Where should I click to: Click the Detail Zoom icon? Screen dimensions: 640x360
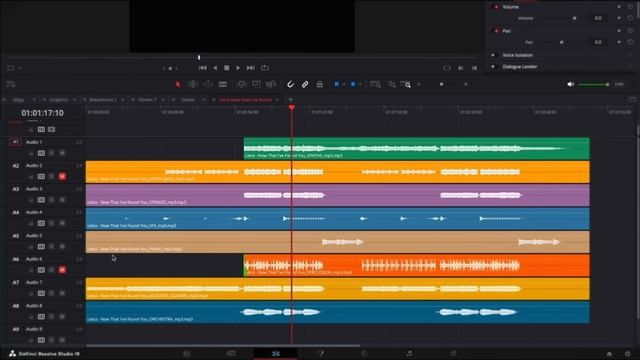pos(391,84)
